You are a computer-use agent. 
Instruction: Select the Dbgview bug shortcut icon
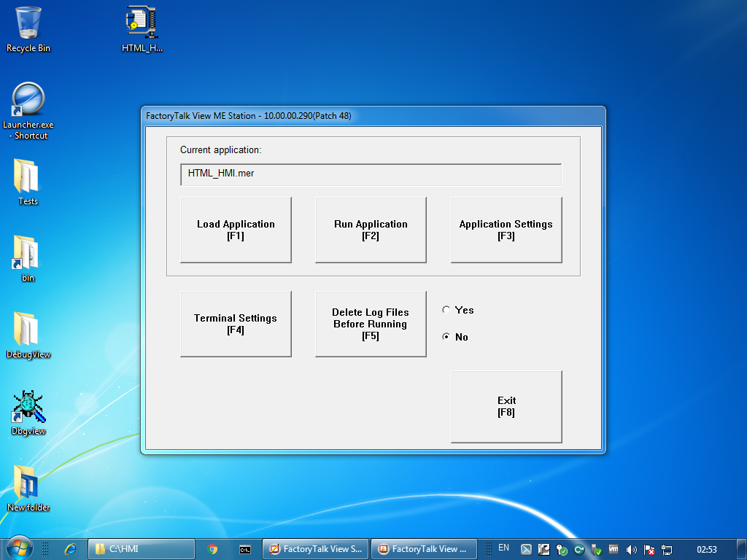(x=28, y=413)
